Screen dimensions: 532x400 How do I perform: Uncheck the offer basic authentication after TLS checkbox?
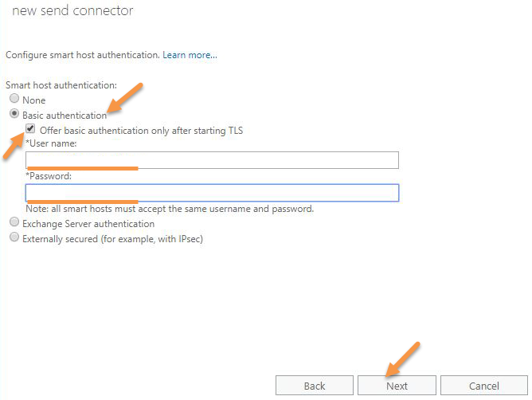coord(30,128)
